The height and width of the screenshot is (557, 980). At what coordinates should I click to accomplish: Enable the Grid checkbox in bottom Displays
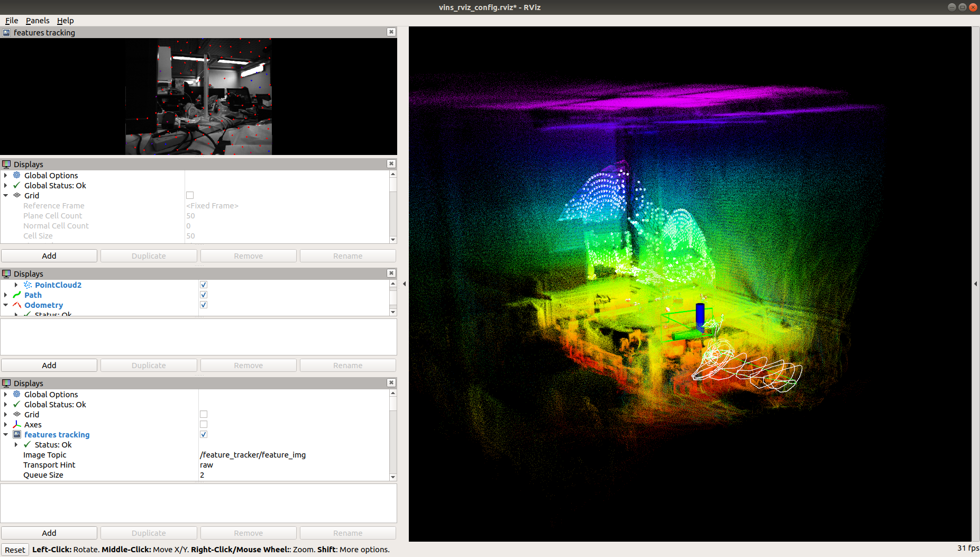204,414
